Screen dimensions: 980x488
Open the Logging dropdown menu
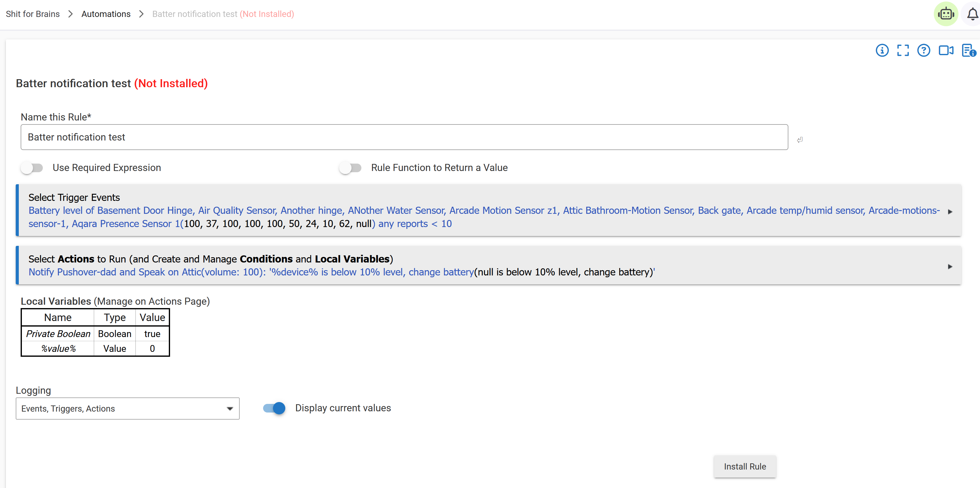coord(128,409)
